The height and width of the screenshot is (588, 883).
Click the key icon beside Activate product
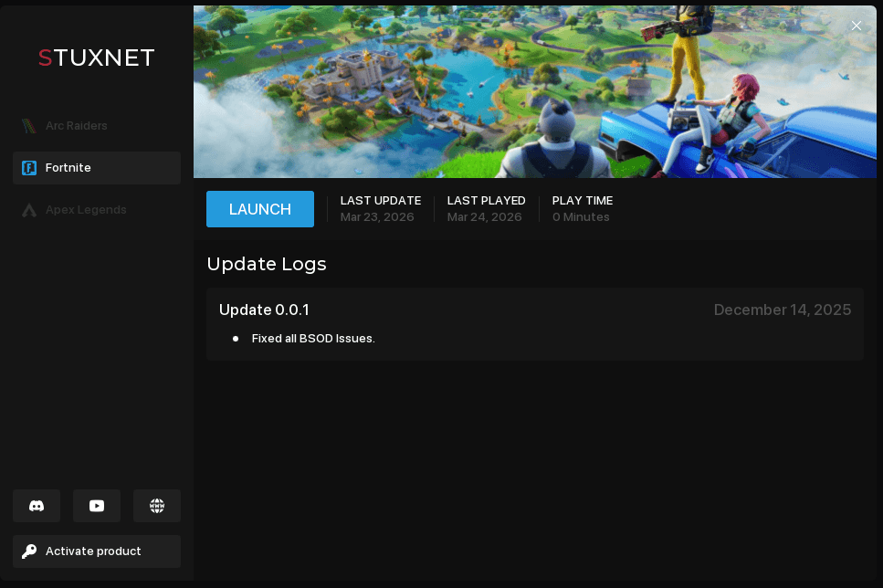click(29, 551)
